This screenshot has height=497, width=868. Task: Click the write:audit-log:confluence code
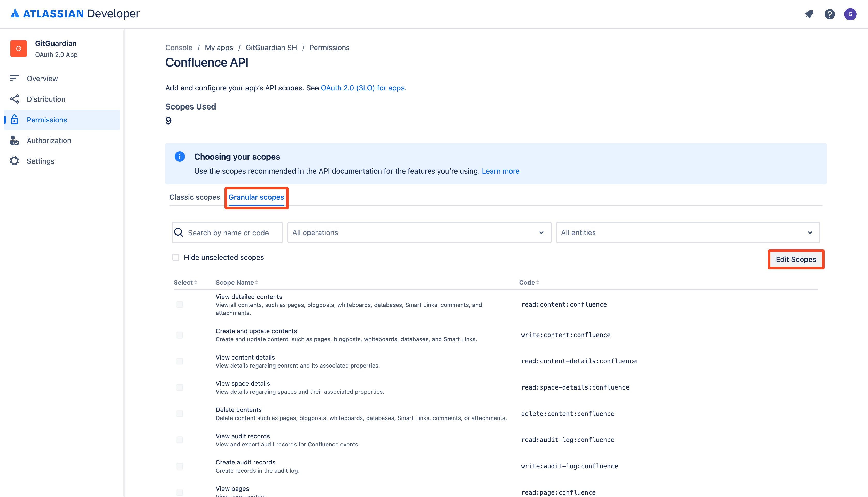coord(569,466)
